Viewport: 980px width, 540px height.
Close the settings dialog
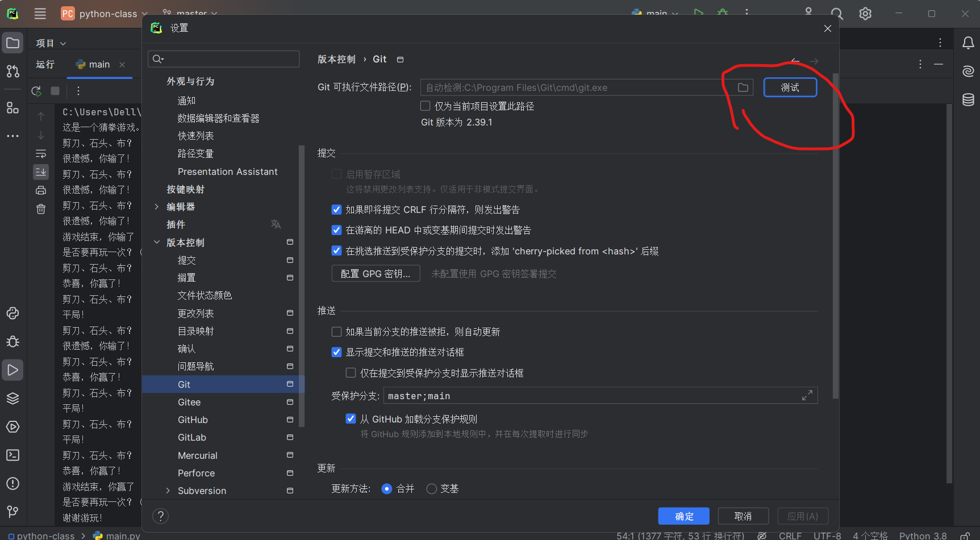coord(828,28)
